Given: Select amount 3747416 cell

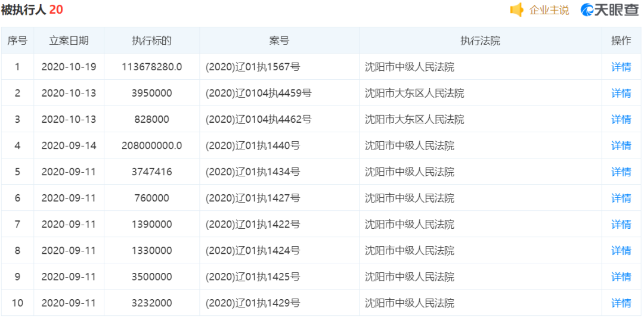Looking at the screenshot, I should (151, 172).
